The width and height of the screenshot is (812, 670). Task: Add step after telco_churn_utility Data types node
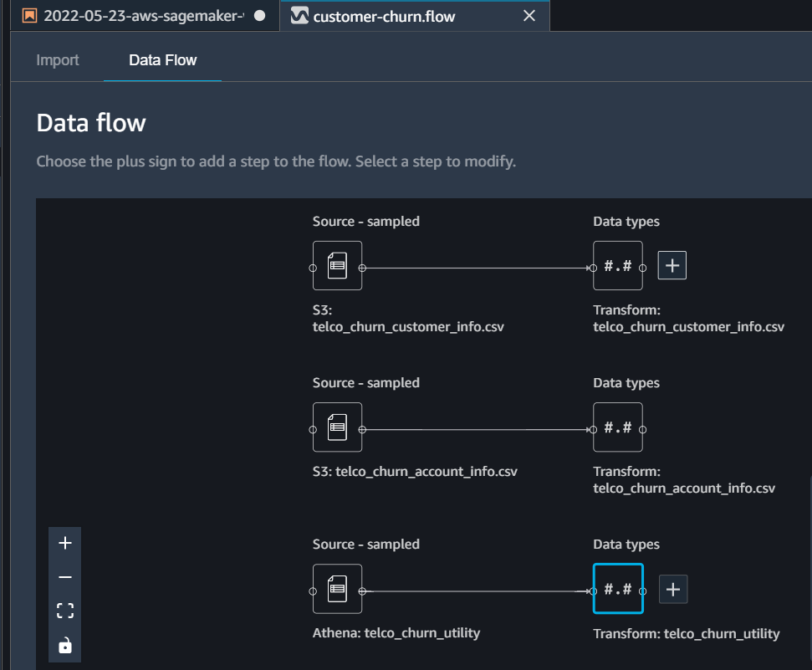coord(672,589)
